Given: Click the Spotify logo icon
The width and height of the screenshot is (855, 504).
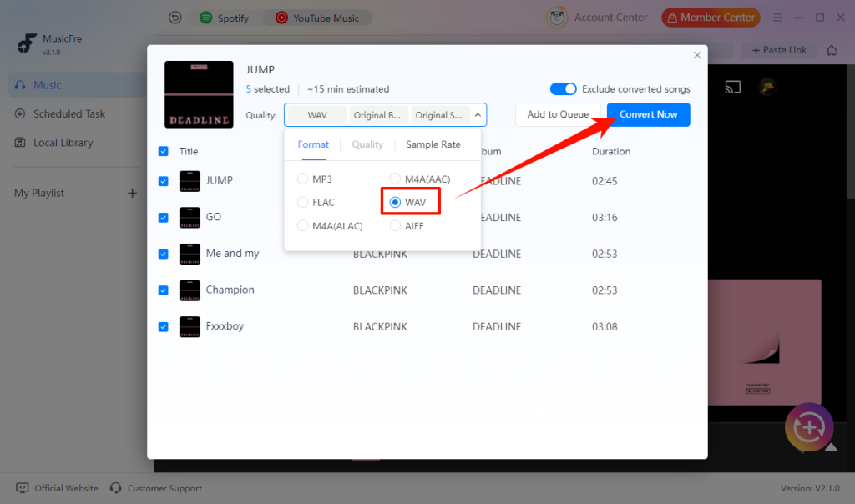Looking at the screenshot, I should (206, 18).
